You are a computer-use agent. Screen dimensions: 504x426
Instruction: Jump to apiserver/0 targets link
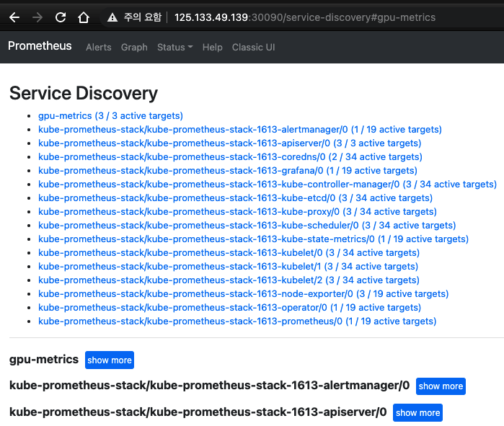[x=229, y=143]
